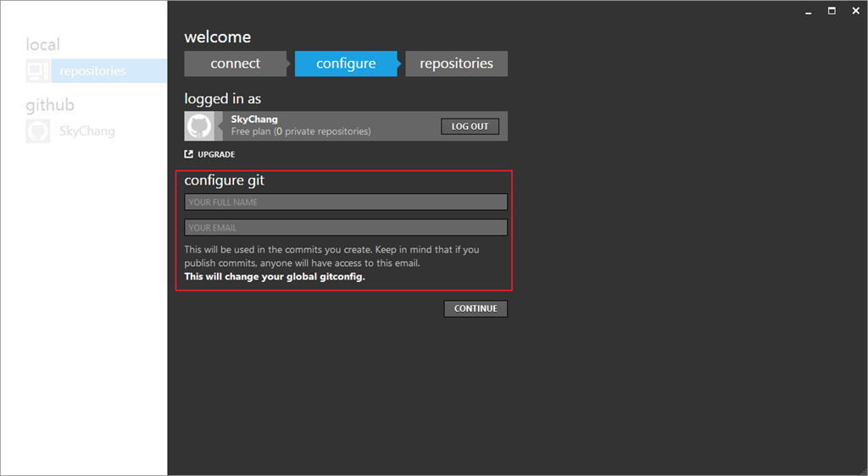
Task: Click the bold SkyChang username text
Action: point(254,119)
